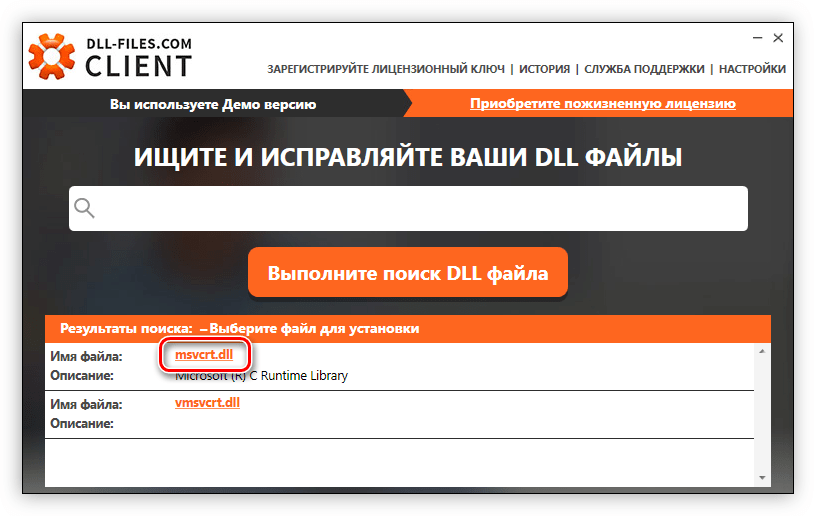Select the 'Microsoft (R) C Runtime Library' description
The width and height of the screenshot is (816, 516).
[x=262, y=376]
